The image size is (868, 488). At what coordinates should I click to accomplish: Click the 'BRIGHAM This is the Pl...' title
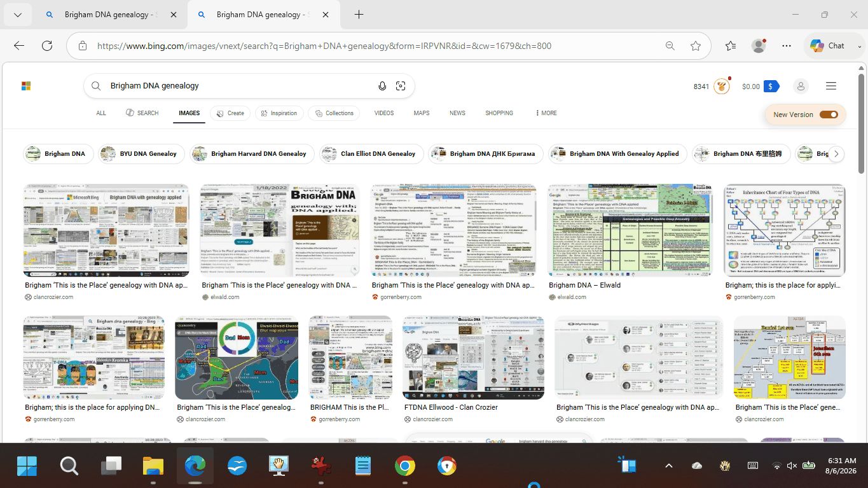click(349, 407)
